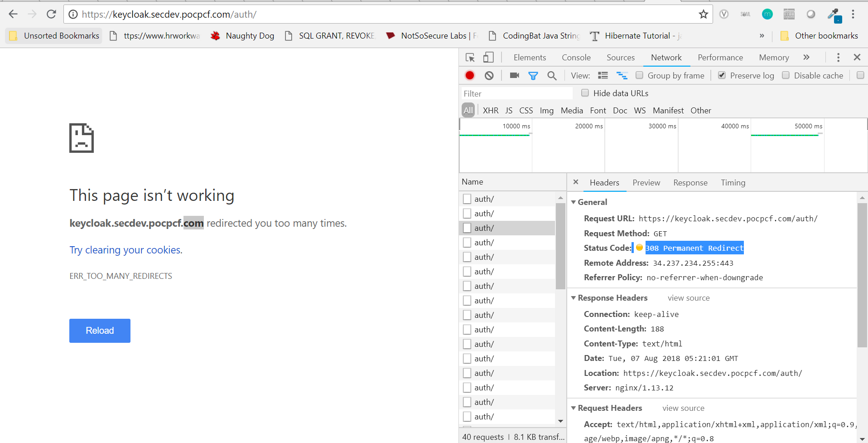Stop recording network log

469,75
